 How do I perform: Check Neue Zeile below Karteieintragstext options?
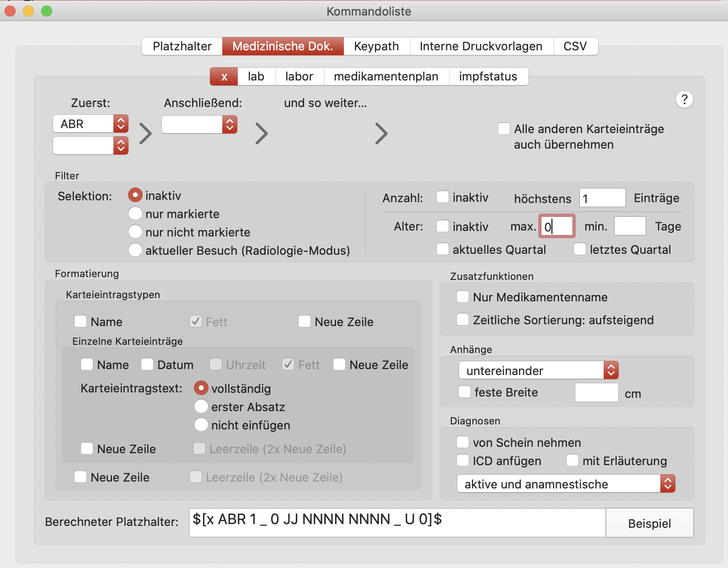click(x=87, y=449)
